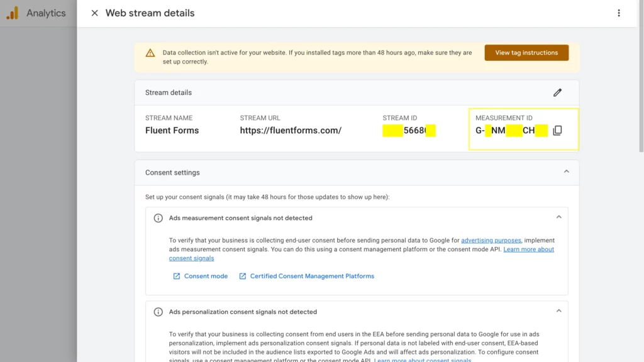The width and height of the screenshot is (644, 362).
Task: Click the STREAM URL label
Action: click(x=260, y=118)
